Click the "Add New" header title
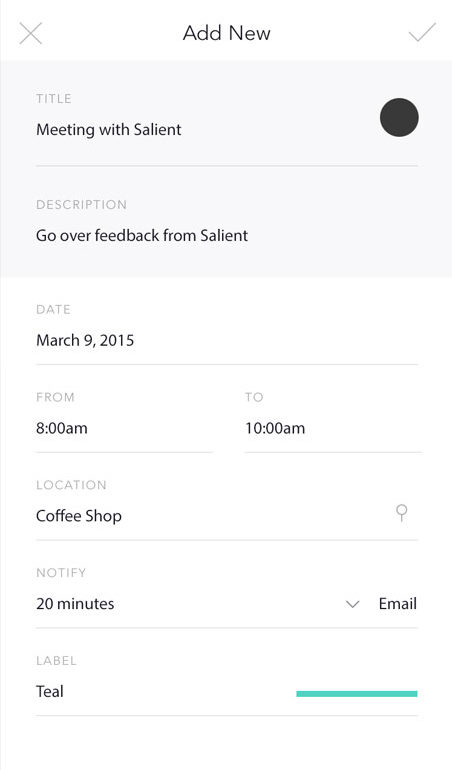452x770 pixels. pyautogui.click(x=226, y=33)
